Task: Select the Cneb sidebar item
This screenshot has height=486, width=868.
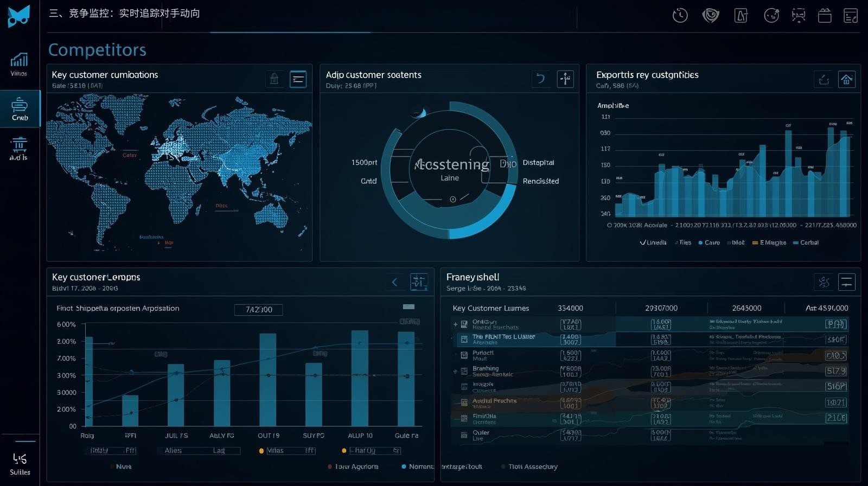Action: pos(20,108)
